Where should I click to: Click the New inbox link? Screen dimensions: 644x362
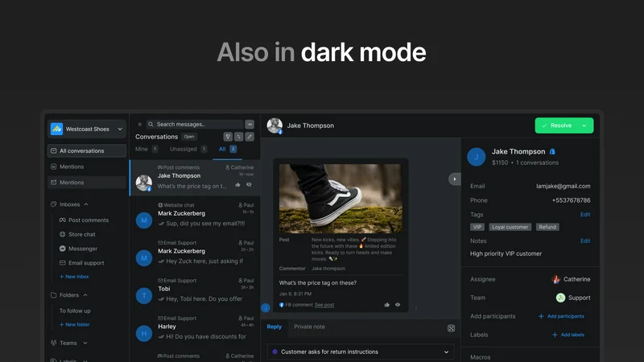point(74,277)
